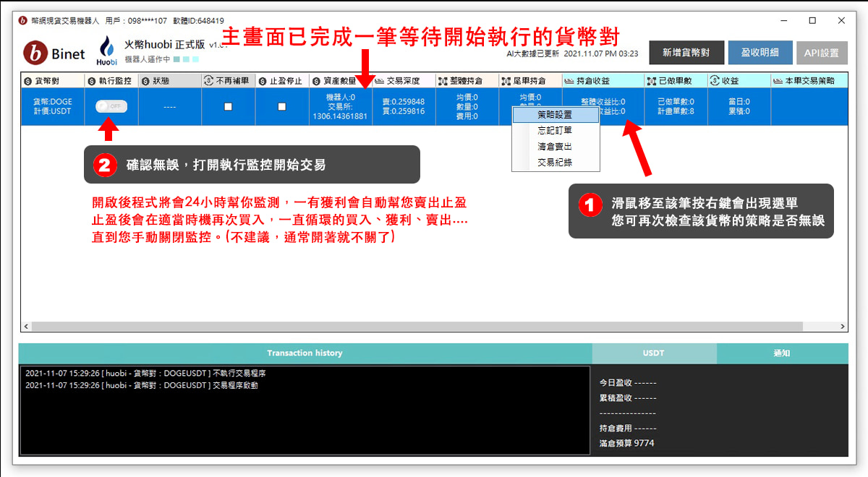Screen dimensions: 868x477
Task: Select 交易紀錄 from the context menu
Action: tap(556, 163)
